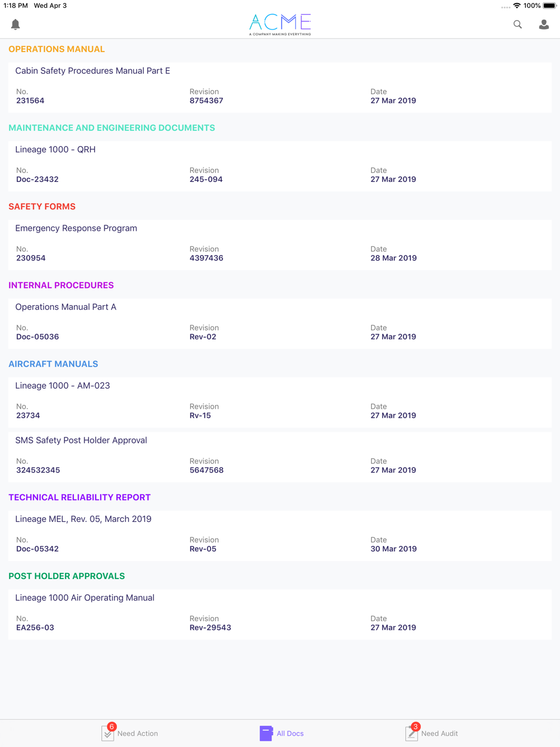Tap the ACME logo in header
The height and width of the screenshot is (747, 560).
[280, 24]
